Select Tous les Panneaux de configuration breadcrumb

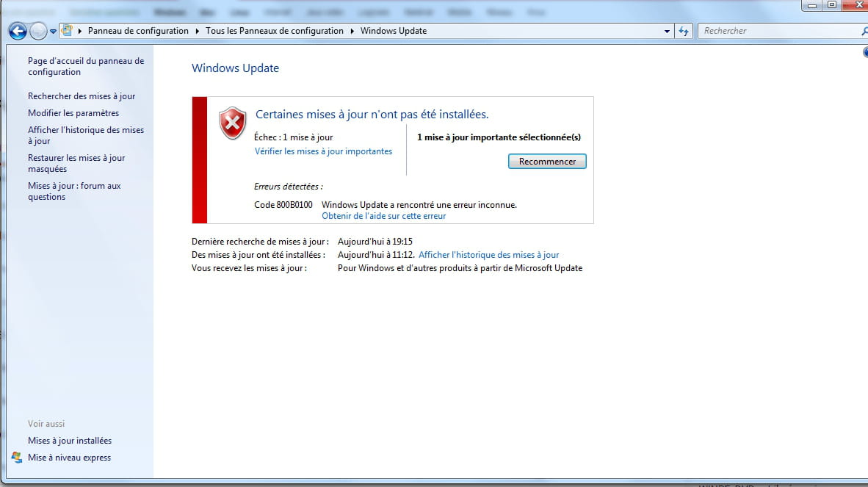(x=275, y=31)
